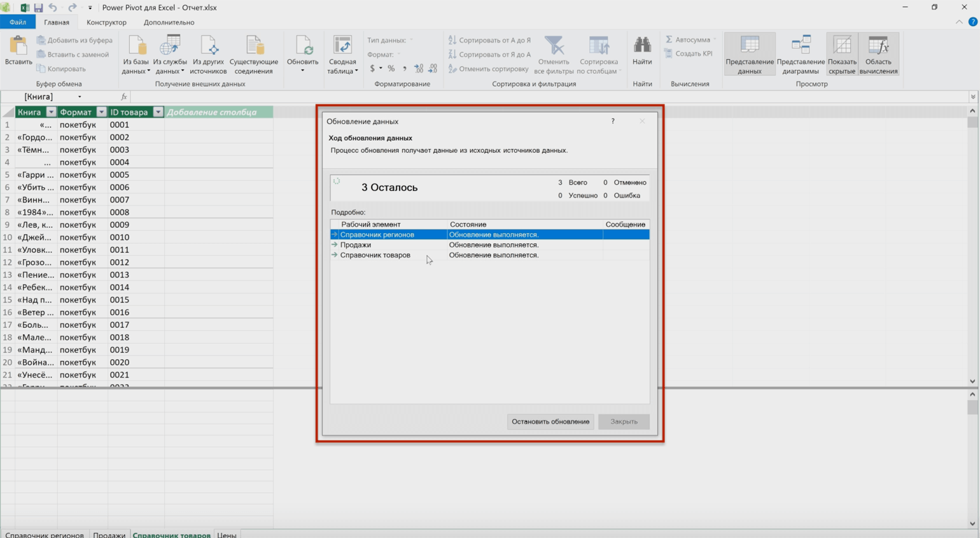Expand Тип данных dropdown

(x=411, y=40)
